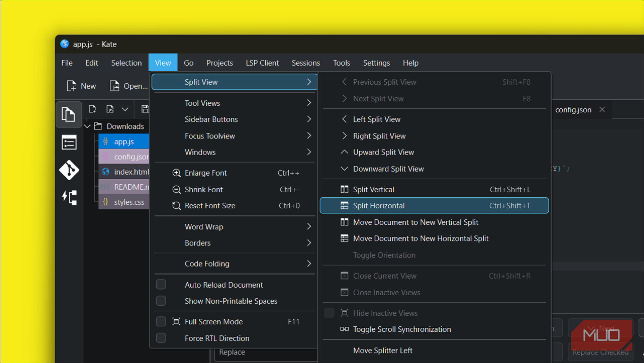This screenshot has width=644, height=363.
Task: Open the Document List outline sidebar icon
Action: point(69,143)
